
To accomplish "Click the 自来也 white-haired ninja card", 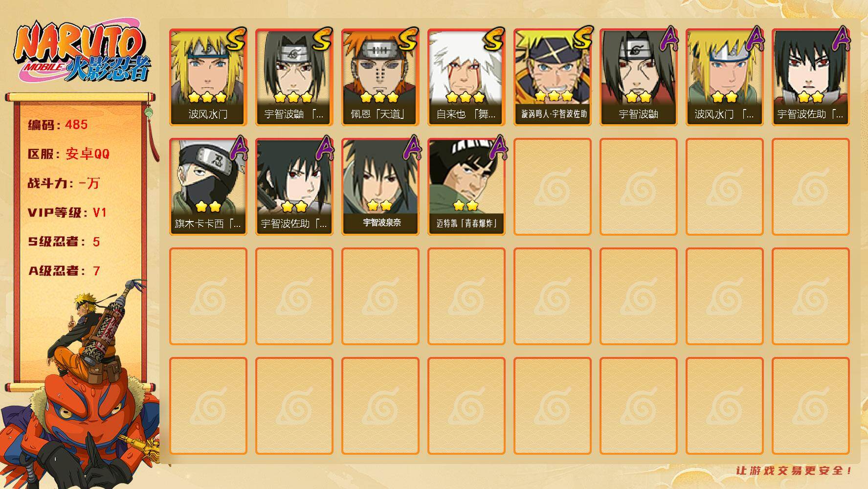I will (x=466, y=77).
